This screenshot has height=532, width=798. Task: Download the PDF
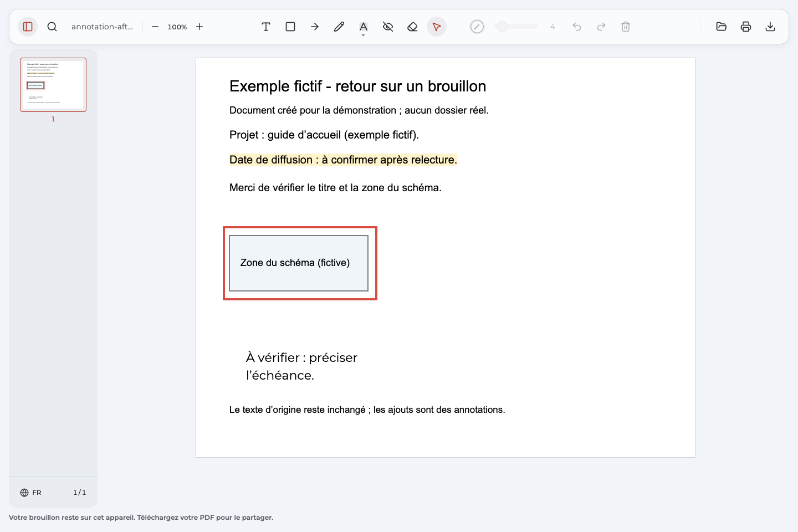point(770,27)
